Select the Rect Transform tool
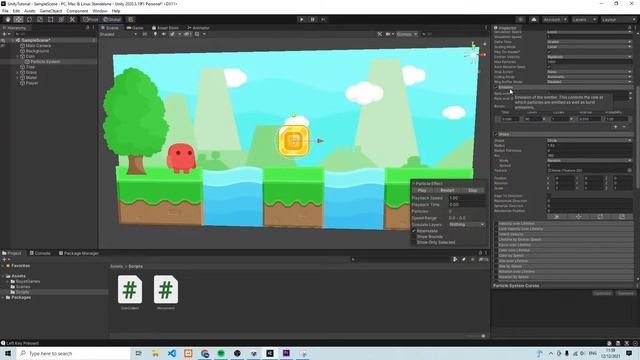640x360 pixels. (51, 20)
